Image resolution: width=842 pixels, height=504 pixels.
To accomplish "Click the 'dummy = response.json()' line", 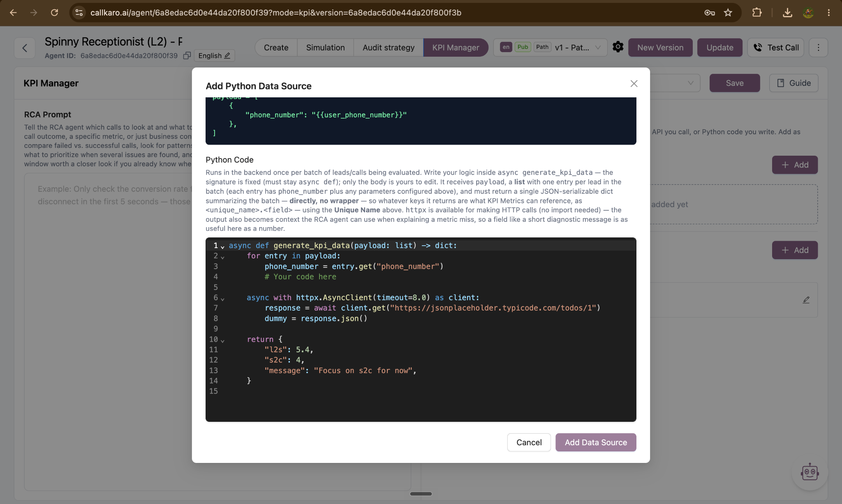I will 316,319.
